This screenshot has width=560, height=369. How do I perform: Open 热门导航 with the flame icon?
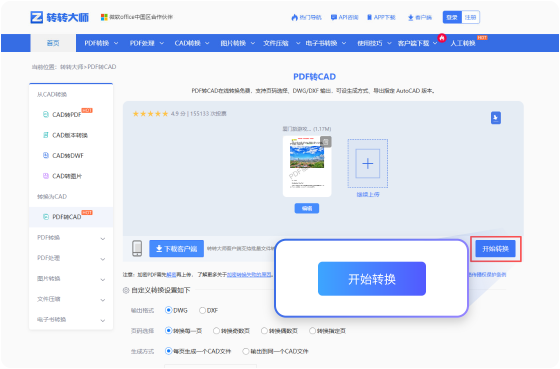(306, 17)
